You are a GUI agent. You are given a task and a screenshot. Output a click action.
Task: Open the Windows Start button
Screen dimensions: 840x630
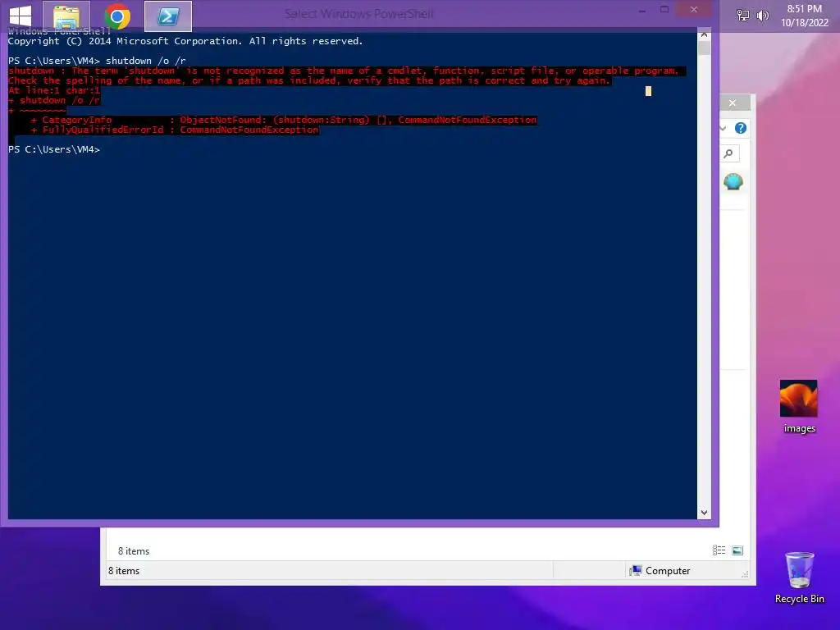(x=21, y=16)
